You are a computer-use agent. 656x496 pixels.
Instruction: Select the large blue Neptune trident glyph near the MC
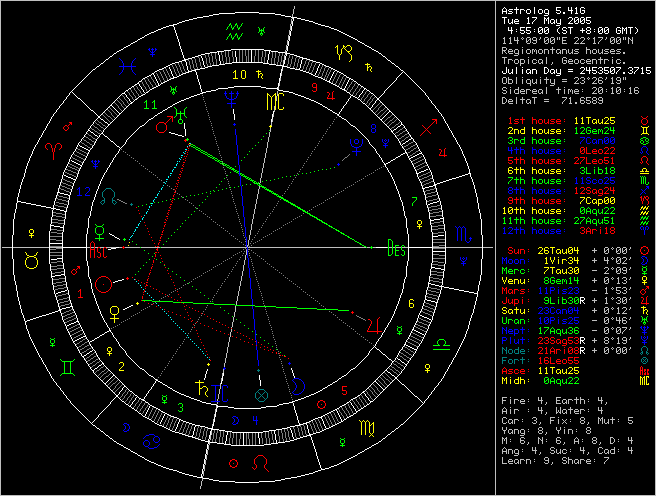(231, 99)
